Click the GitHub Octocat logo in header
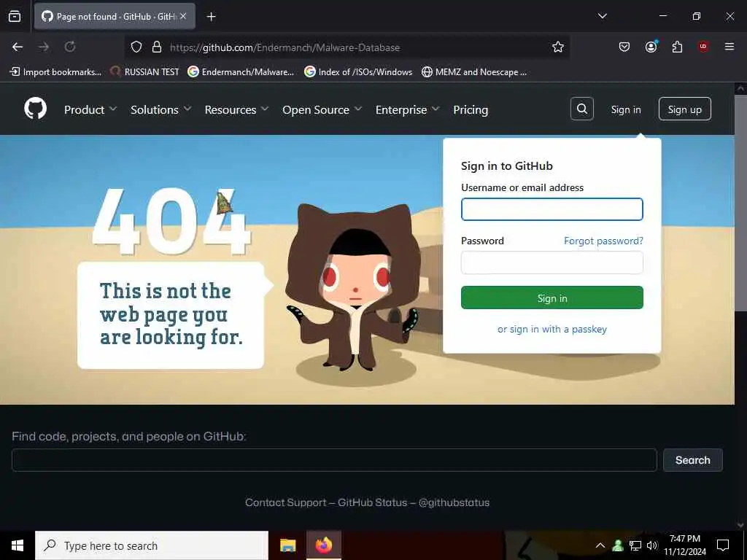This screenshot has width=747, height=560. pos(35,109)
